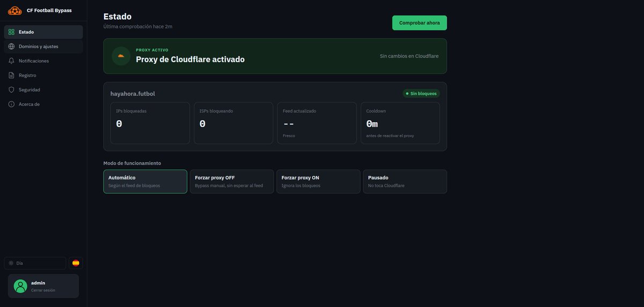
Task: Click the PROXY ACTIVO label
Action: point(152,50)
